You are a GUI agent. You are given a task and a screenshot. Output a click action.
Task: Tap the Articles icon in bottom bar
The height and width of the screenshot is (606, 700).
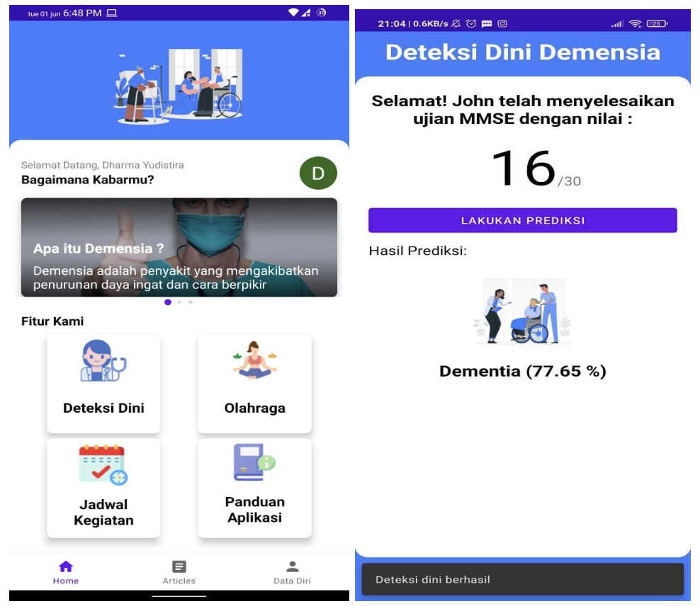[179, 566]
